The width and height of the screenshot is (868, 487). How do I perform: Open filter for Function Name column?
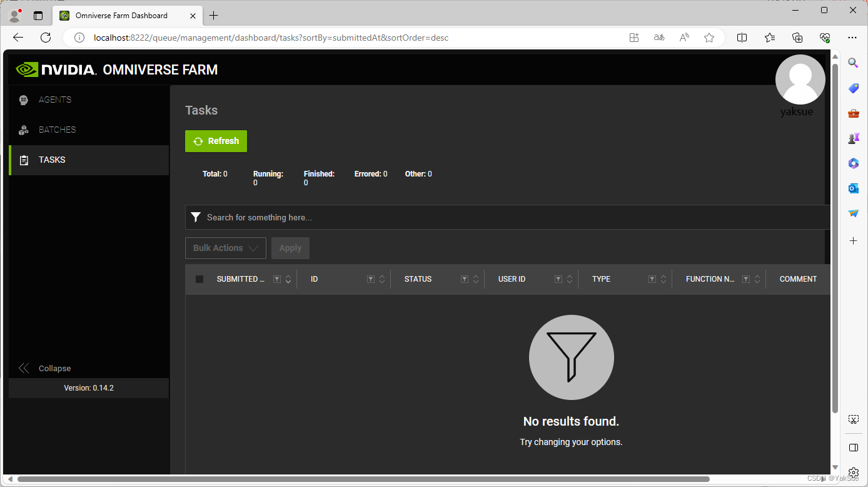coord(746,279)
